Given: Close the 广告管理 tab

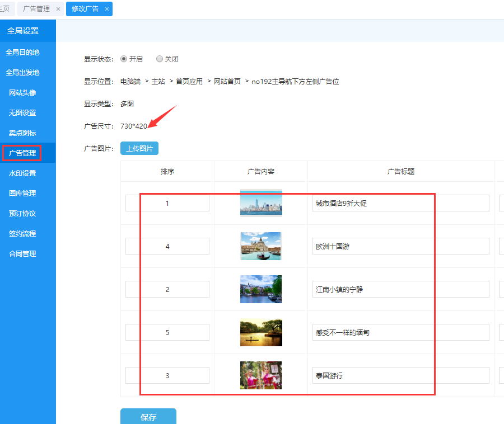Looking at the screenshot, I should click(x=58, y=9).
